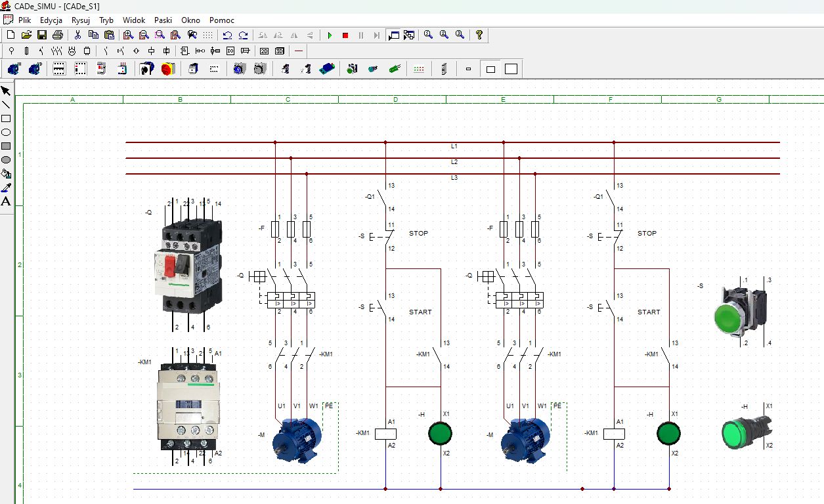Select the text tool (letter A)

(x=6, y=201)
